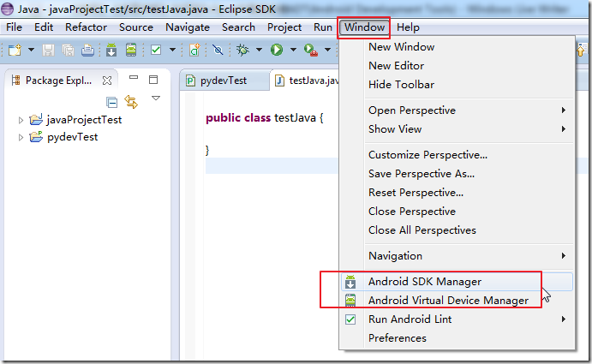Image resolution: width=592 pixels, height=364 pixels.
Task: Open the Android Lint toolbar dropdown arrow
Action: coord(172,50)
